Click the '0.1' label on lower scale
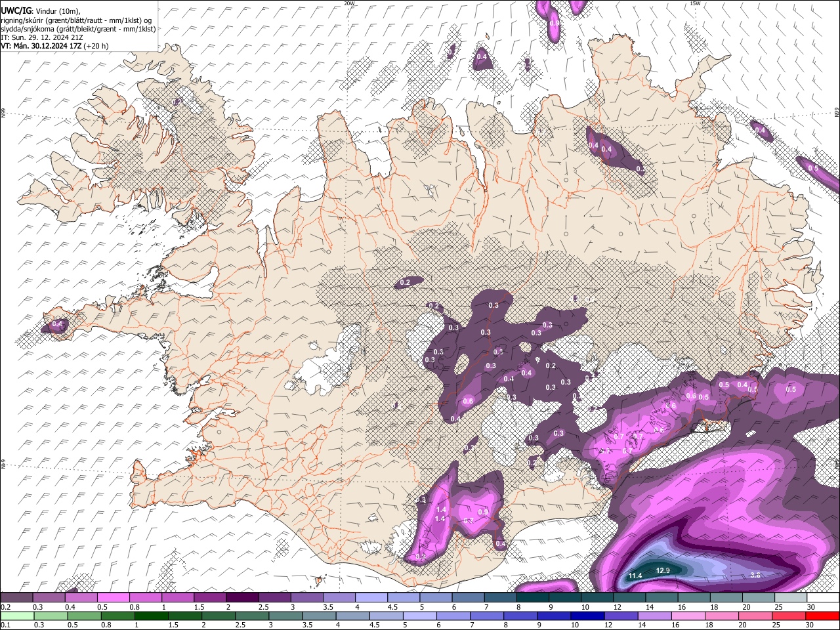 pyautogui.click(x=5, y=625)
